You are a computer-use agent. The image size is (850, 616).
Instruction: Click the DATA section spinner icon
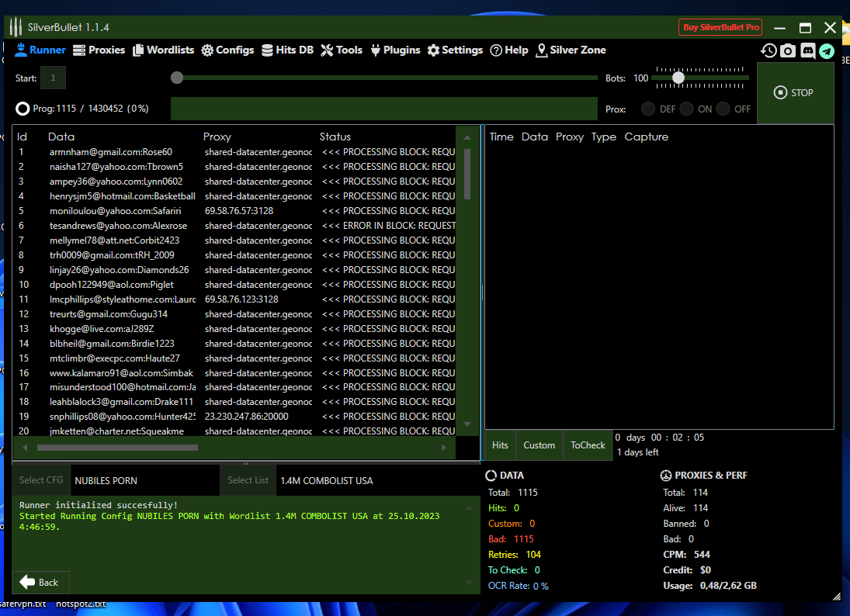point(491,476)
